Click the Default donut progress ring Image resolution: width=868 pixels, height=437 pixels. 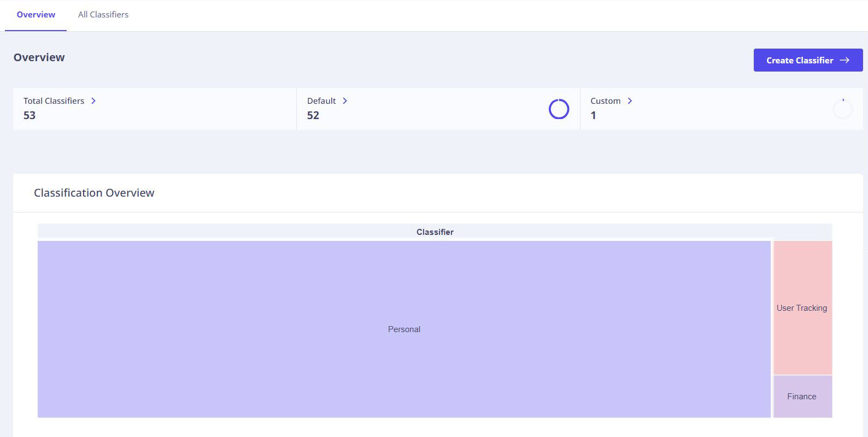pos(559,109)
